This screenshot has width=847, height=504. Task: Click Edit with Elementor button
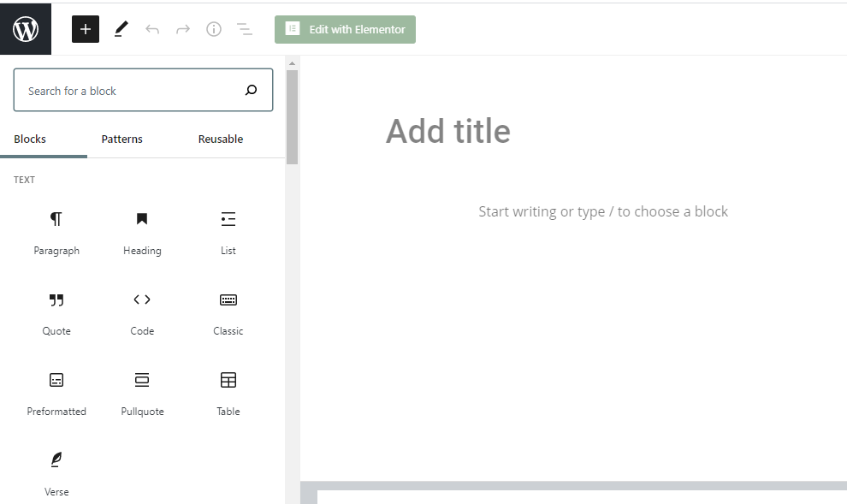coord(345,29)
